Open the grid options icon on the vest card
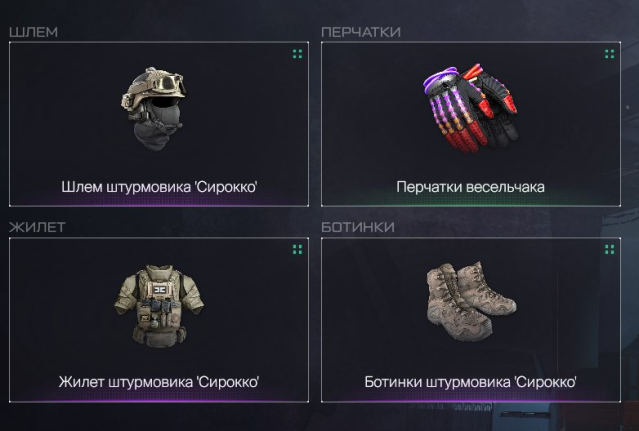This screenshot has height=431, width=639. pos(297,249)
